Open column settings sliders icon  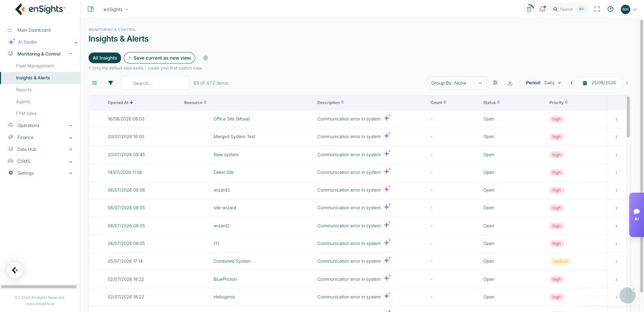click(x=495, y=83)
